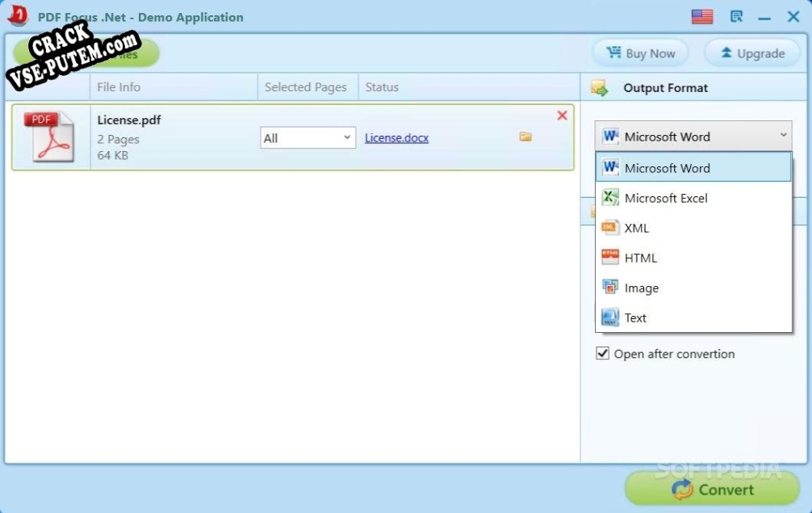Click the License.pdf file name
Viewport: 812px width, 513px height.
129,120
